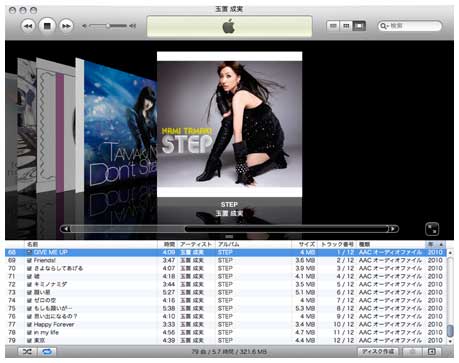Click the 5:38 duration cell

point(169,308)
